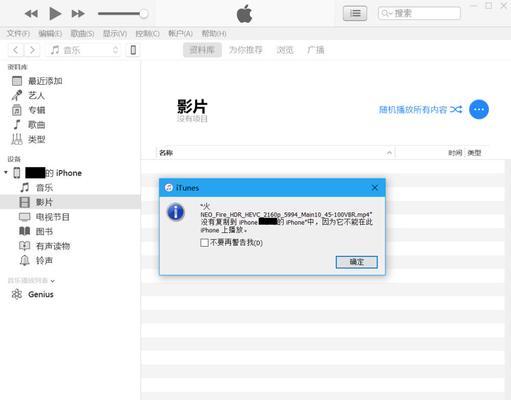Open the blue more options button
Screen dimensions: 511x400
click(479, 109)
